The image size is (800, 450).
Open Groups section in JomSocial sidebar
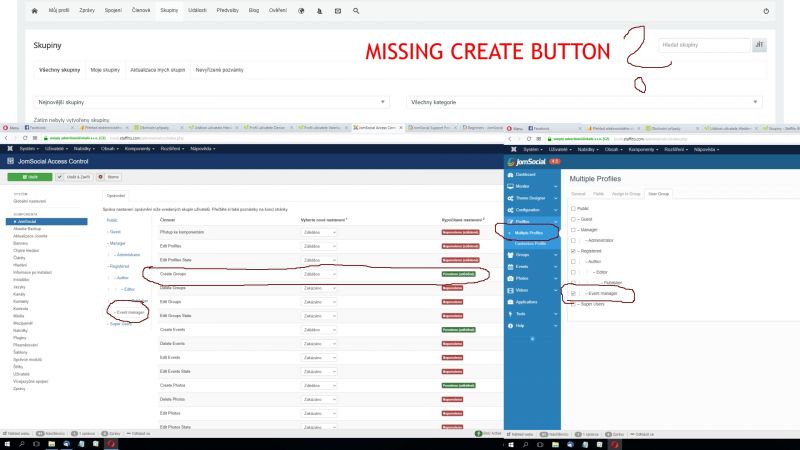point(531,255)
